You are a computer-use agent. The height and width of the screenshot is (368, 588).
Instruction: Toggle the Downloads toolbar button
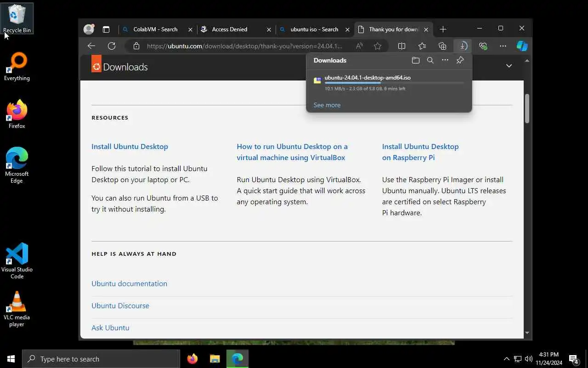click(x=463, y=46)
